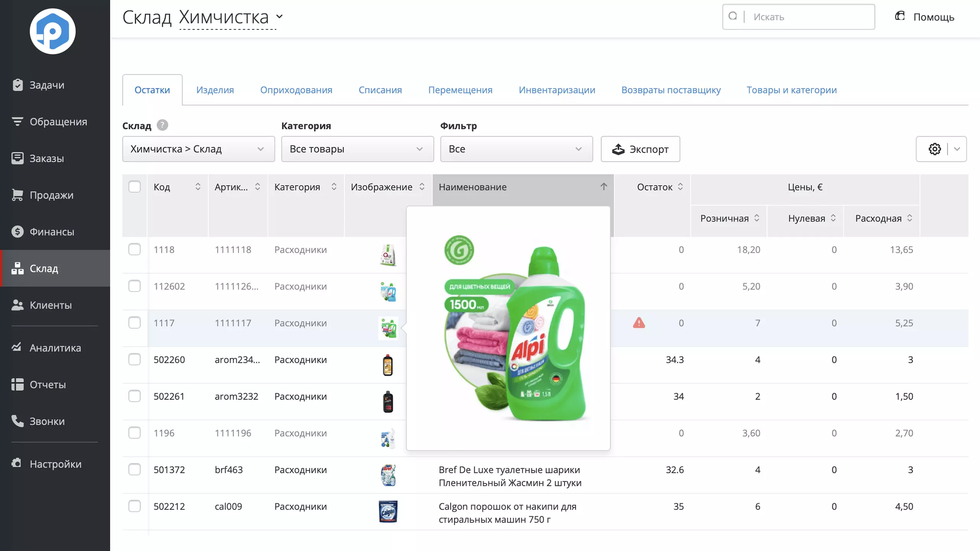Viewport: 980px width, 551px height.
Task: Open Задачи from the sidebar
Action: (55, 85)
